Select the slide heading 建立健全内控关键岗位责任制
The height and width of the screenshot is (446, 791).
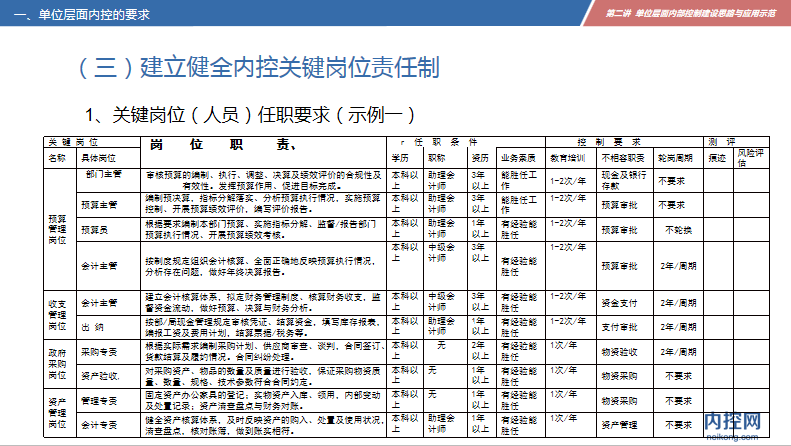point(258,67)
